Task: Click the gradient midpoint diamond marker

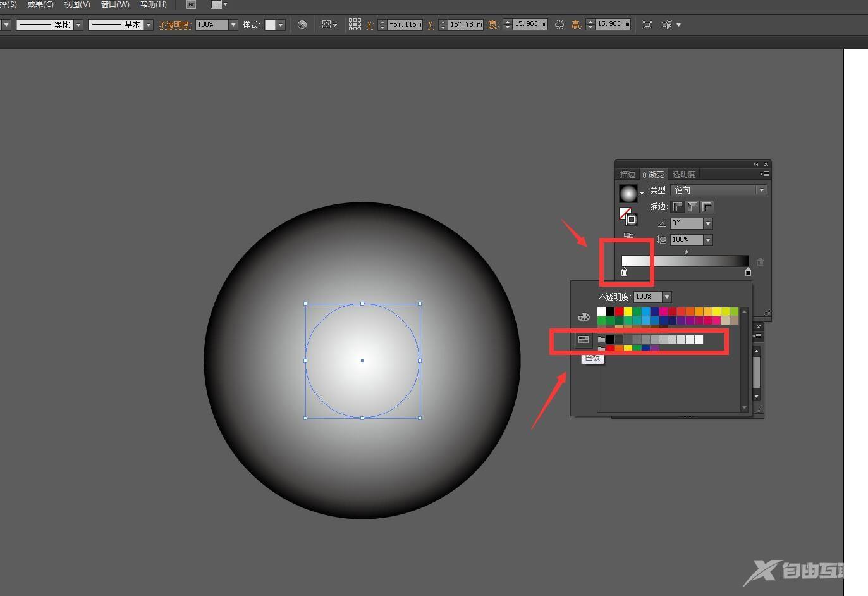Action: tap(686, 252)
